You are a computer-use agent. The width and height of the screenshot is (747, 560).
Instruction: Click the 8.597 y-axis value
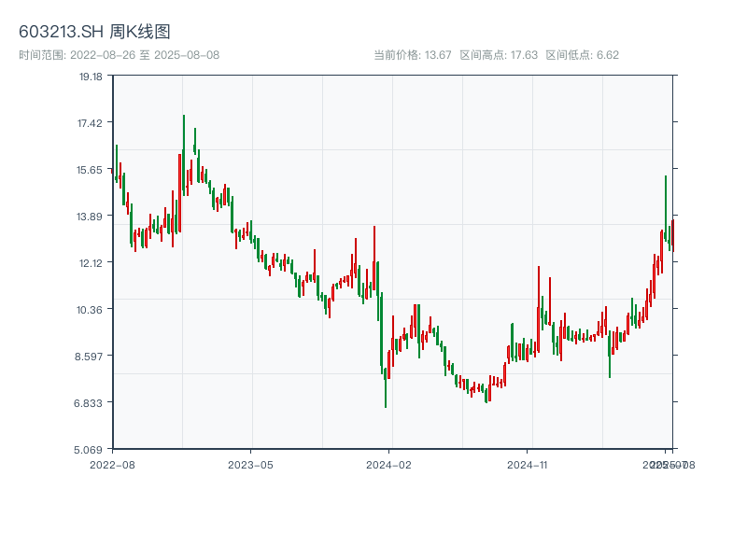point(89,357)
